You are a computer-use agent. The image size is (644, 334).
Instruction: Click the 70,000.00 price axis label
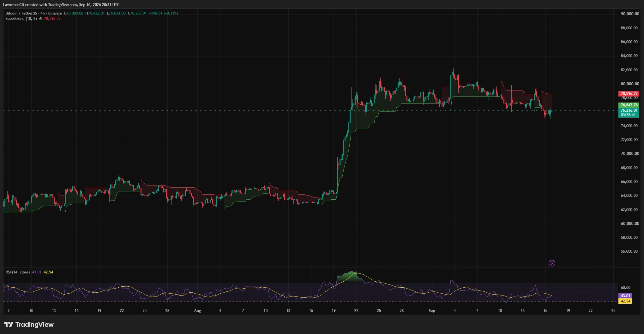pyautogui.click(x=630, y=154)
